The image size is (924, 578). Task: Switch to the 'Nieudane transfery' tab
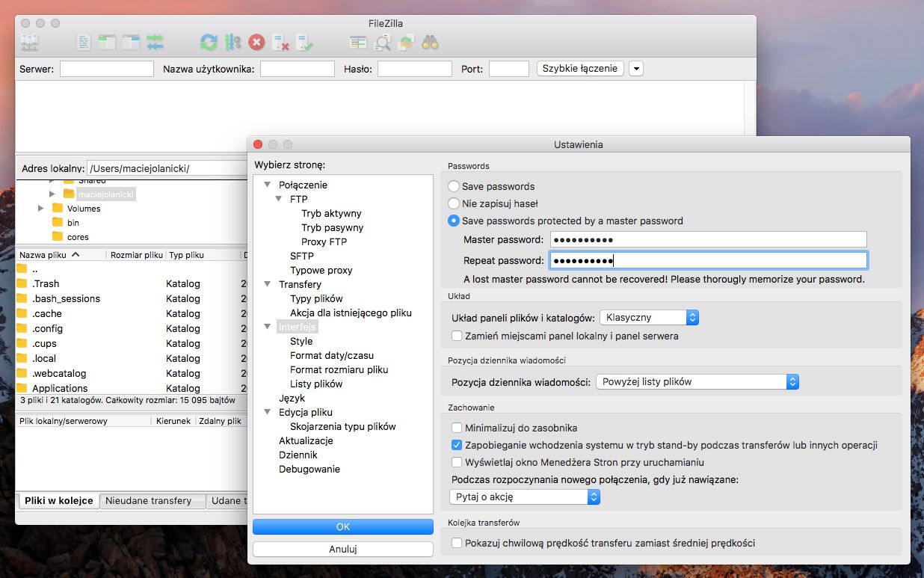148,501
